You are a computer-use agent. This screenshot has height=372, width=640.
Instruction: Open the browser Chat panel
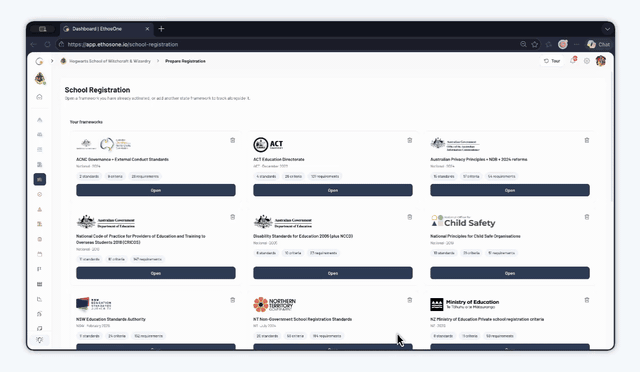coord(599,44)
